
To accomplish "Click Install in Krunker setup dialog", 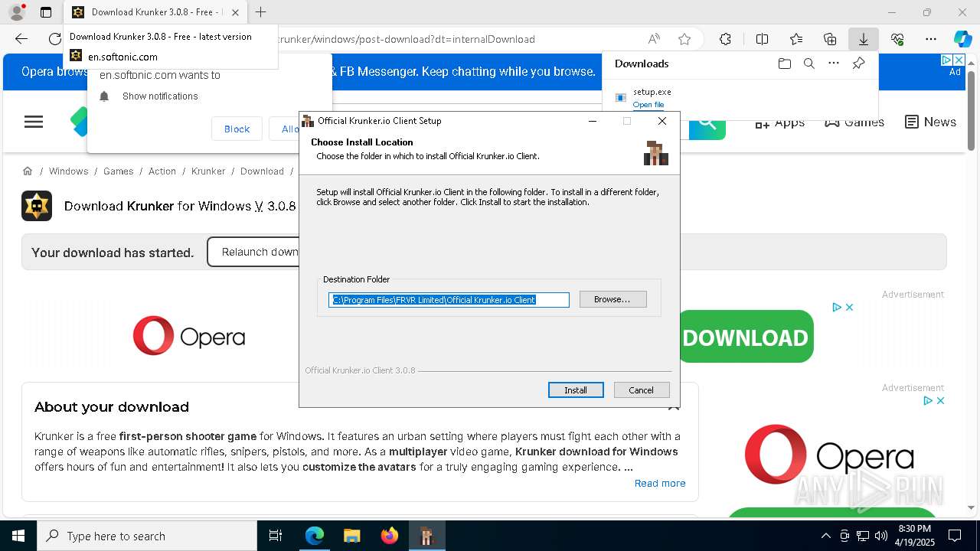I will click(x=576, y=390).
